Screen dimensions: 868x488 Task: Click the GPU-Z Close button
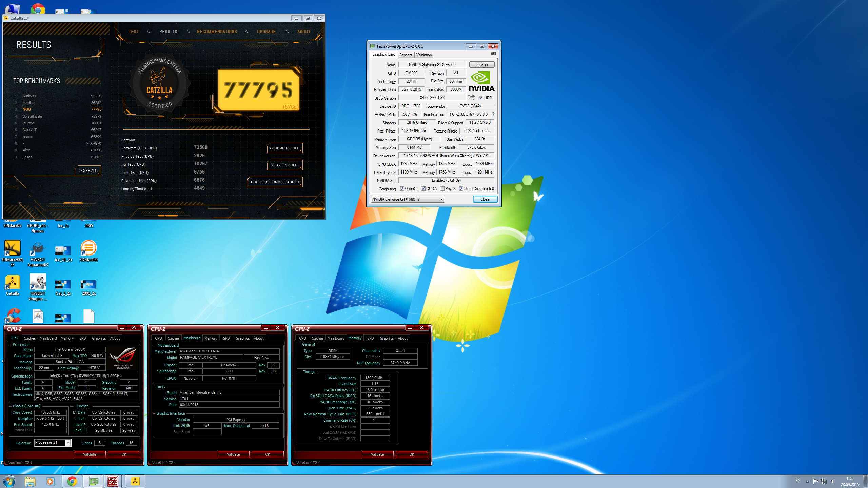pyautogui.click(x=485, y=199)
